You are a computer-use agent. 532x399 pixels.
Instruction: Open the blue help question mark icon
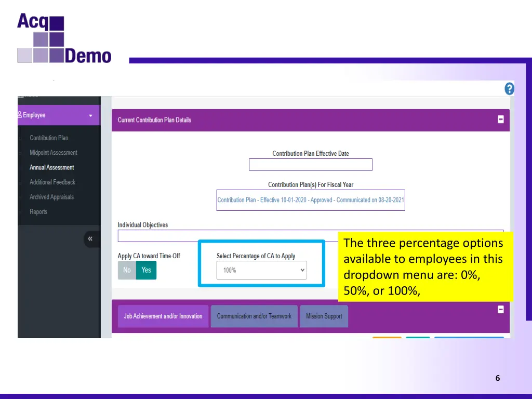tap(509, 89)
